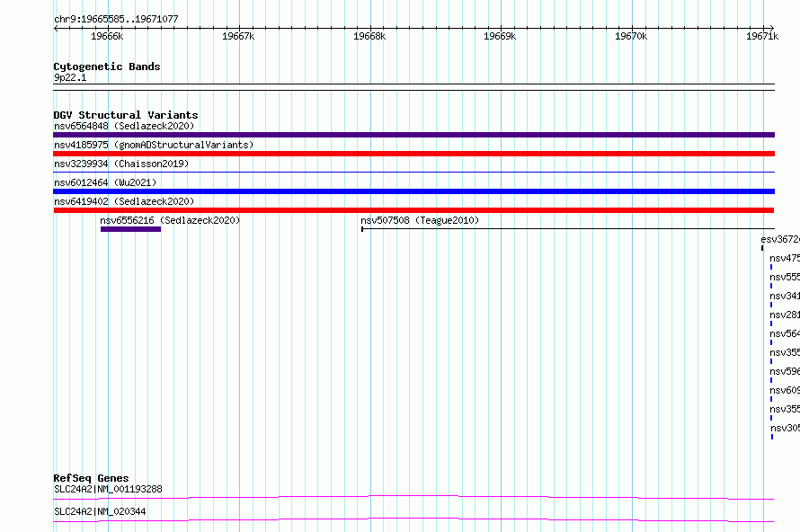Click the 9p22.1 cytogenetic band bar
The image size is (800, 532).
(x=413, y=87)
